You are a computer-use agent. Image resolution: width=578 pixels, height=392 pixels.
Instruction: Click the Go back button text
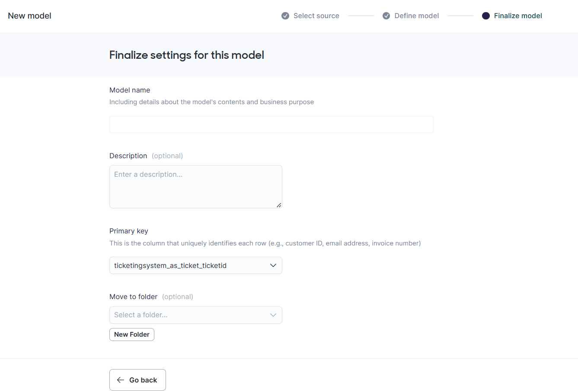143,380
